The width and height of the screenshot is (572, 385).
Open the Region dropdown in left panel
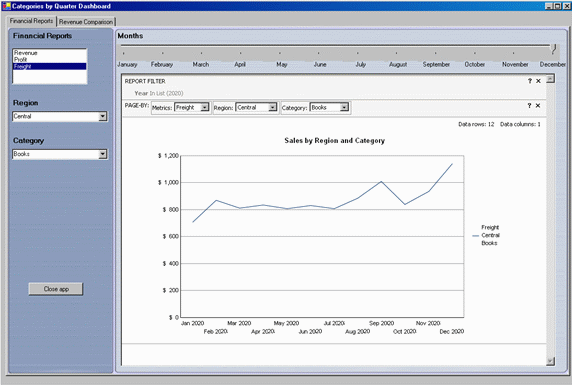[x=103, y=116]
